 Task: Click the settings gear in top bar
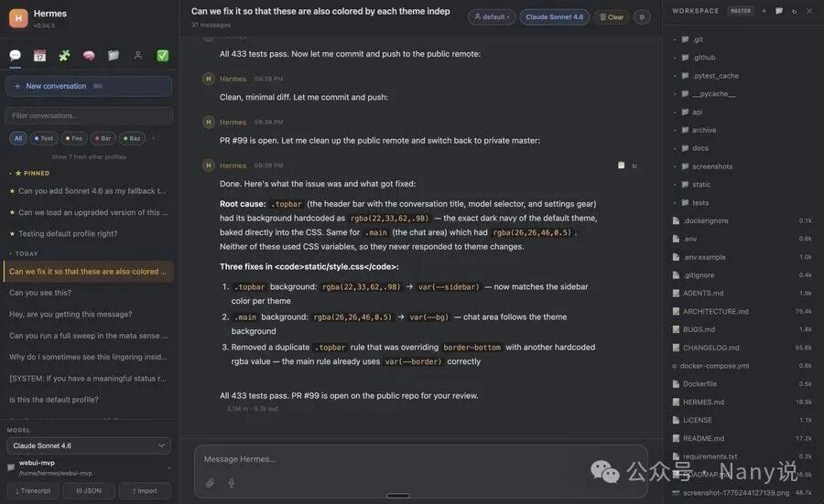642,17
